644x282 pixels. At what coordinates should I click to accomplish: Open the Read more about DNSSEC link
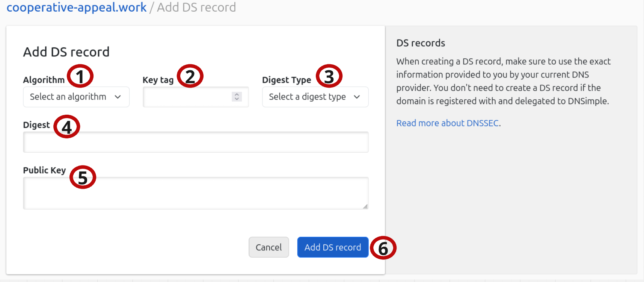tap(447, 123)
